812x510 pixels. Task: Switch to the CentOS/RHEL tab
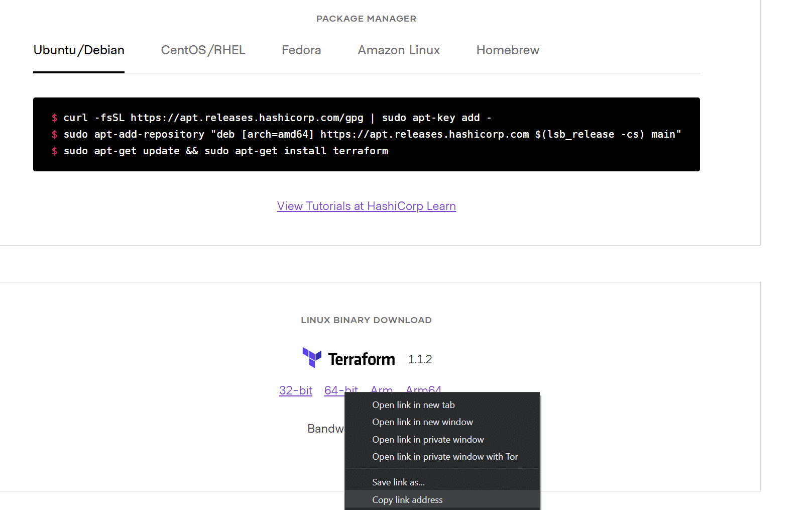[x=203, y=50]
